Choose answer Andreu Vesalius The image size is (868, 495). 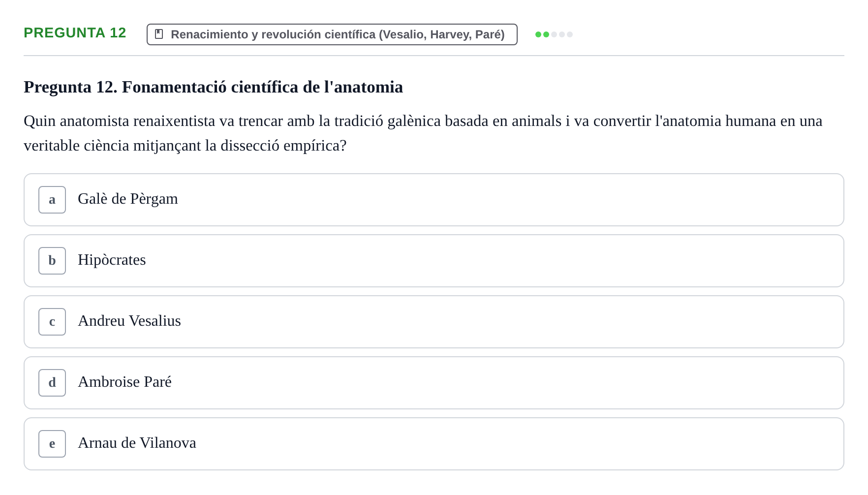[434, 322]
